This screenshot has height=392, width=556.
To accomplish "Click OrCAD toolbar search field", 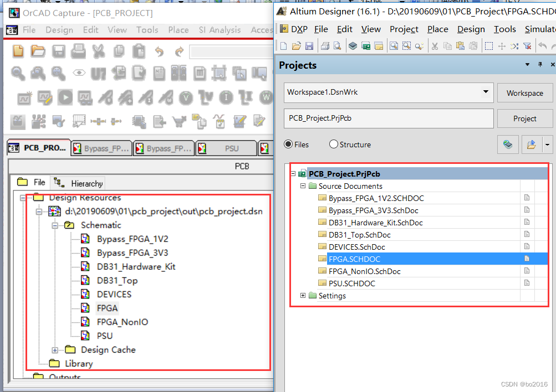I will point(231,51).
